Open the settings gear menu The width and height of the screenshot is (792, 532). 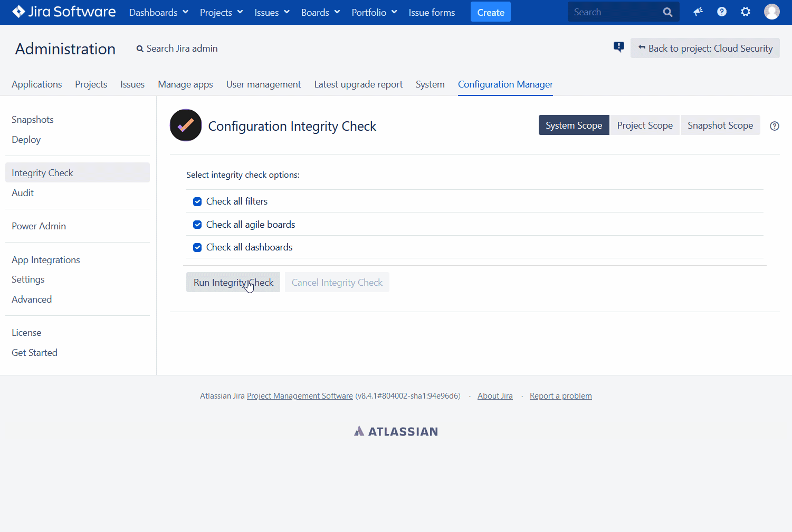[746, 12]
